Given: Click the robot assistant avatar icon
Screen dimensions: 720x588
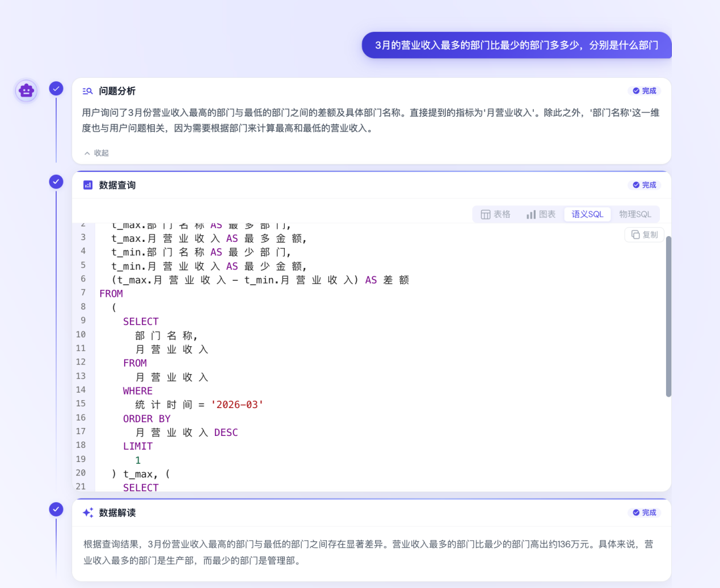Looking at the screenshot, I should 26,90.
